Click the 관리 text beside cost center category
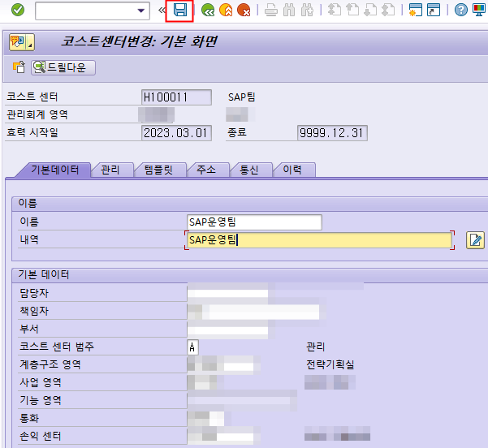The height and width of the screenshot is (448, 488). 316,347
